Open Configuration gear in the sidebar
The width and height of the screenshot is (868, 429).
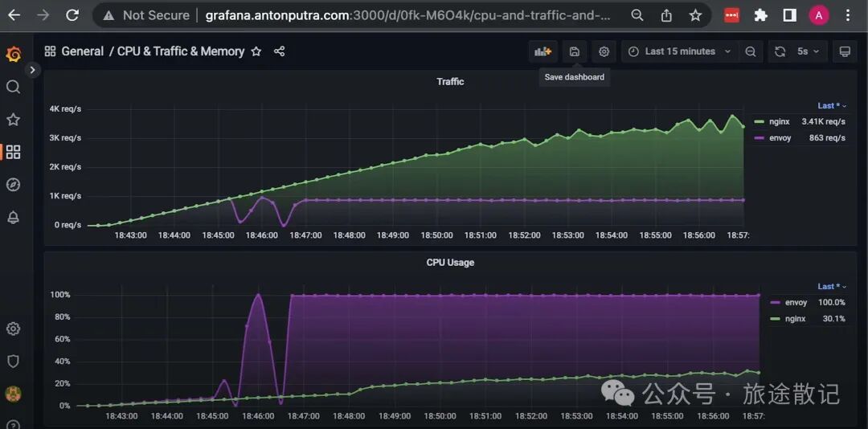[x=14, y=329]
